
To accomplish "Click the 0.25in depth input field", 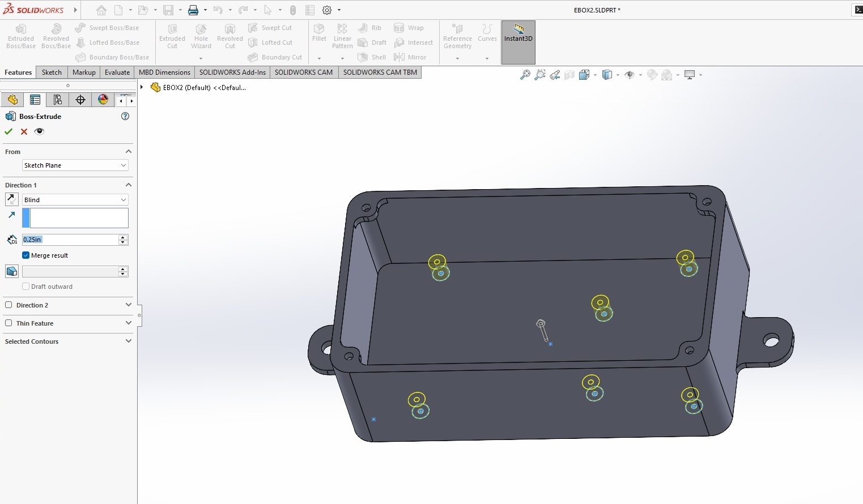I will coord(69,240).
